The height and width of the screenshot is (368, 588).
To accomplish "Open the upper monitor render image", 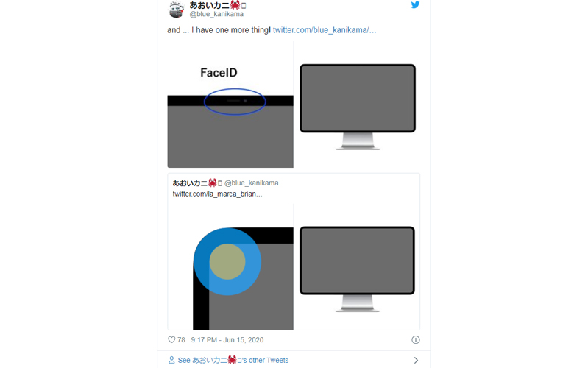I will pos(357,105).
